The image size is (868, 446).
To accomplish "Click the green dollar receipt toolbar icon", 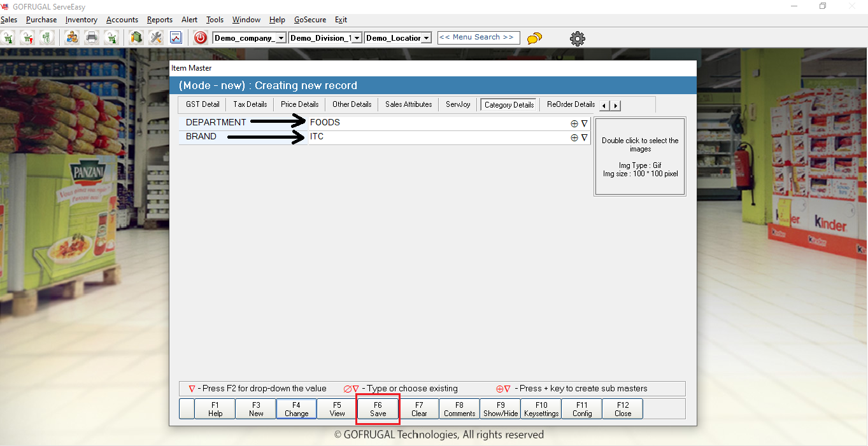I will point(46,38).
